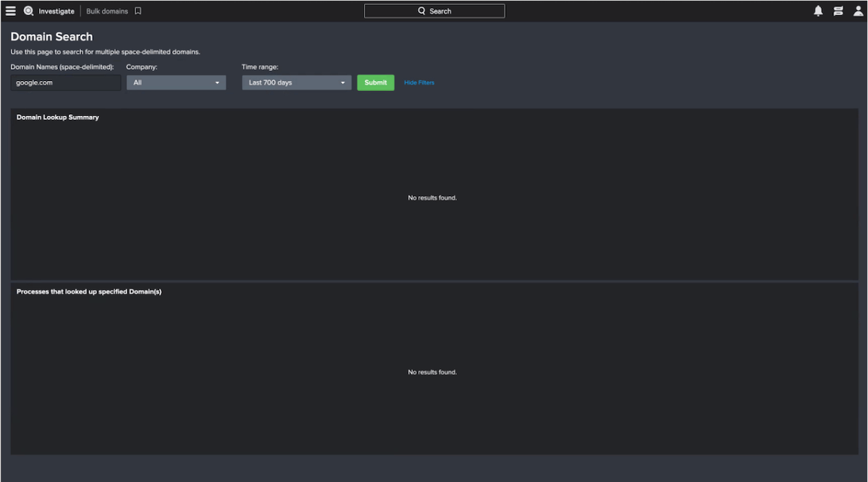Click the No results found message
The width and height of the screenshot is (868, 482).
pos(432,197)
